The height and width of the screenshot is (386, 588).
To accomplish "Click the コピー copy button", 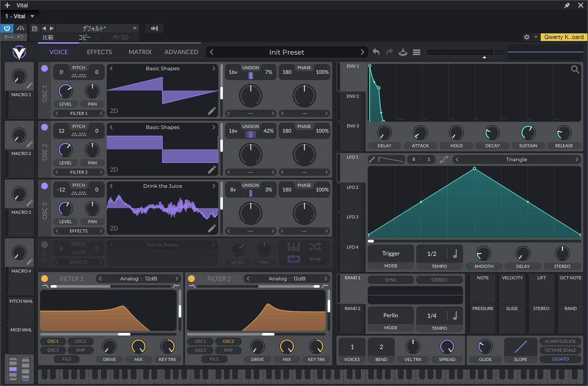I will tap(84, 37).
